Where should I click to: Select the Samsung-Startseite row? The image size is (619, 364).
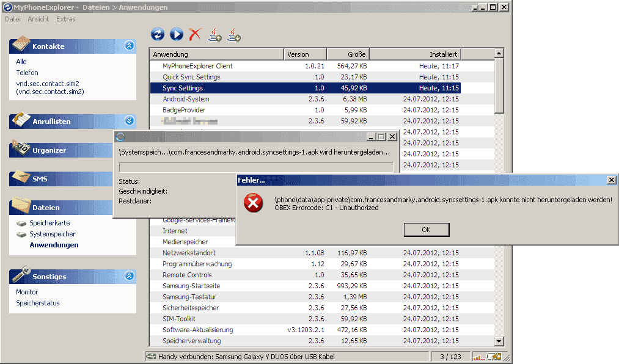click(x=322, y=286)
